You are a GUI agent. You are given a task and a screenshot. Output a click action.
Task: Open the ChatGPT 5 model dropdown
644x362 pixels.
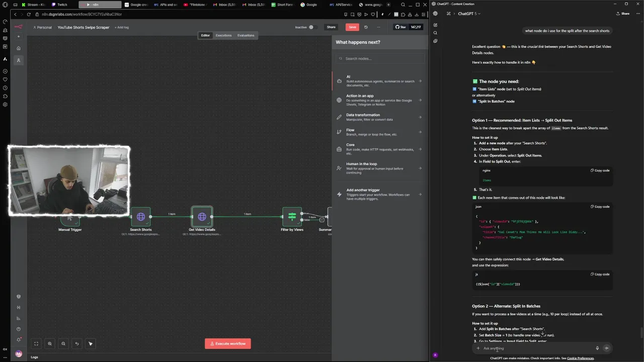(x=469, y=14)
